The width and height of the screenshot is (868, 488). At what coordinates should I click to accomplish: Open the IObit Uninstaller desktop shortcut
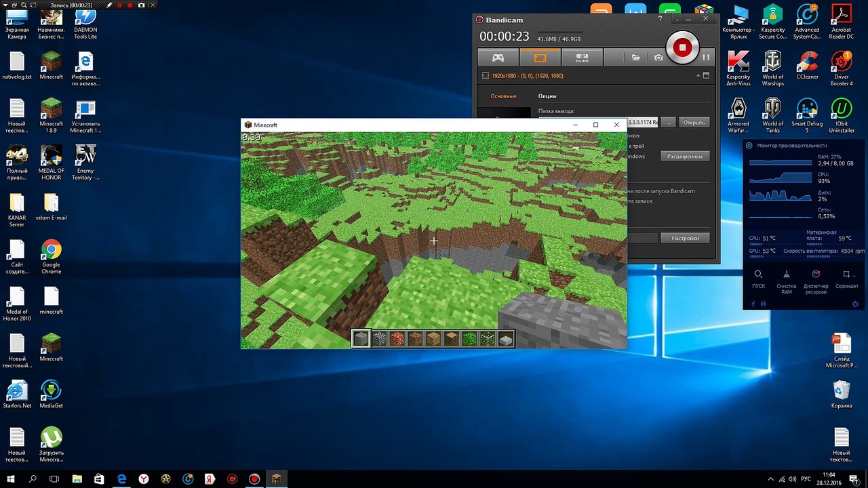coord(842,116)
